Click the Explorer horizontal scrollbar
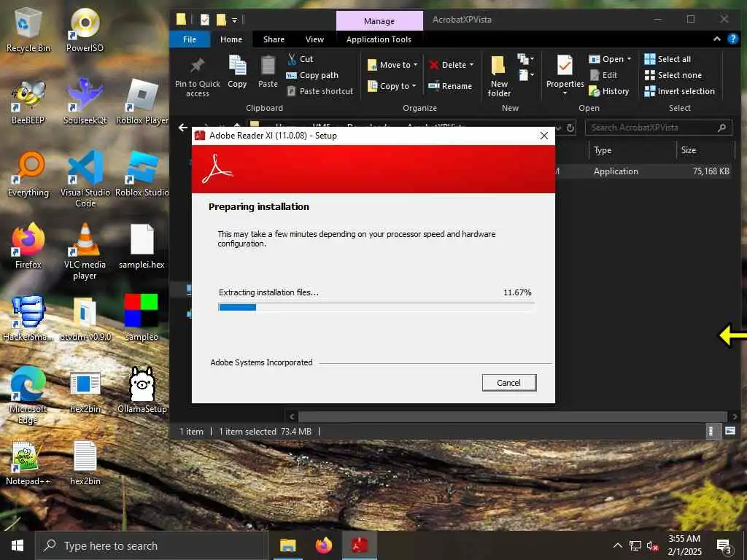 click(513, 416)
